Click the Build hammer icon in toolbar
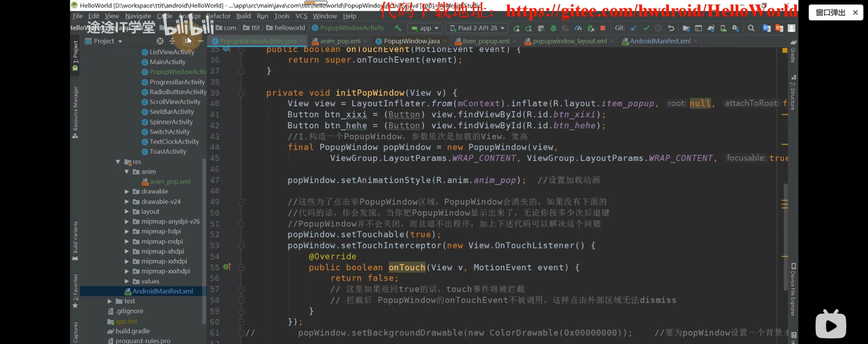Screen dimensions: 868x344 397,28
